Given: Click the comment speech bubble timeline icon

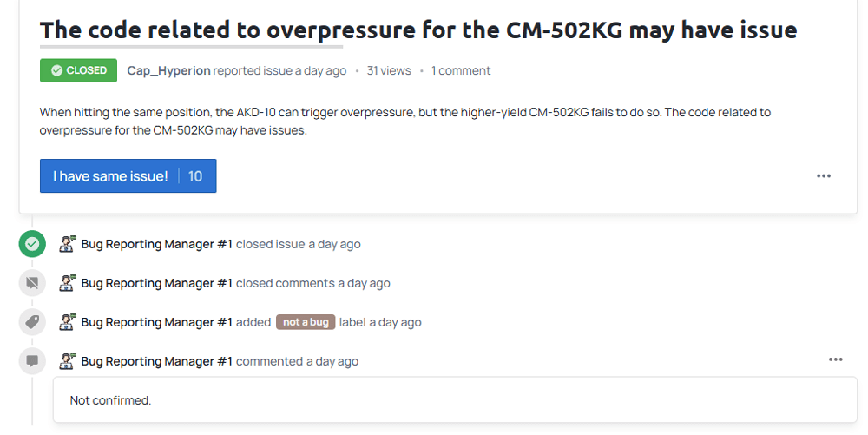Looking at the screenshot, I should (x=32, y=361).
